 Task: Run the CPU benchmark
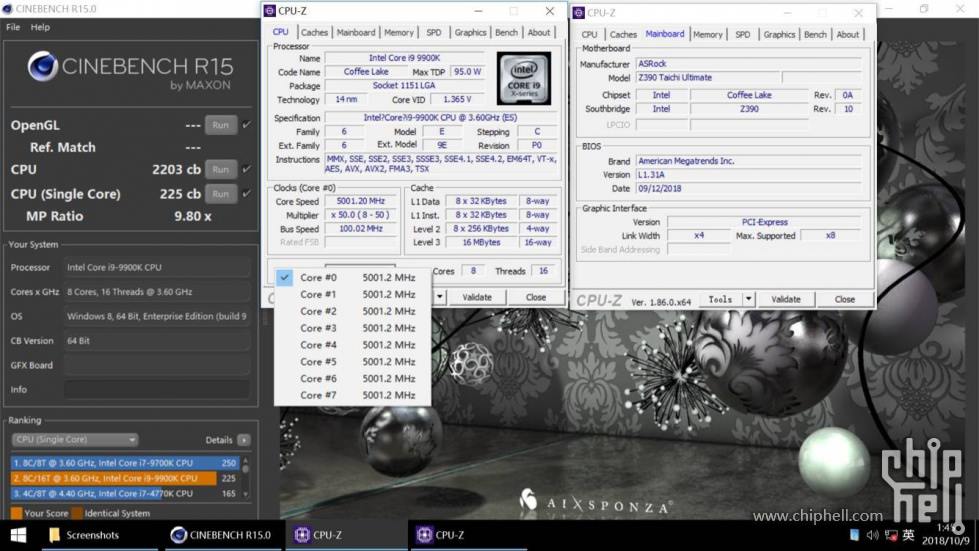pos(220,169)
